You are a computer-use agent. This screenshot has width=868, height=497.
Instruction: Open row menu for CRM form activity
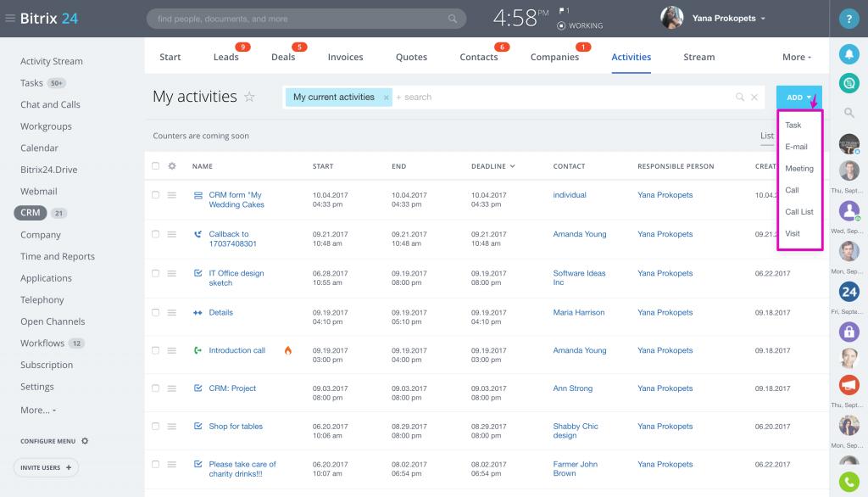click(172, 195)
